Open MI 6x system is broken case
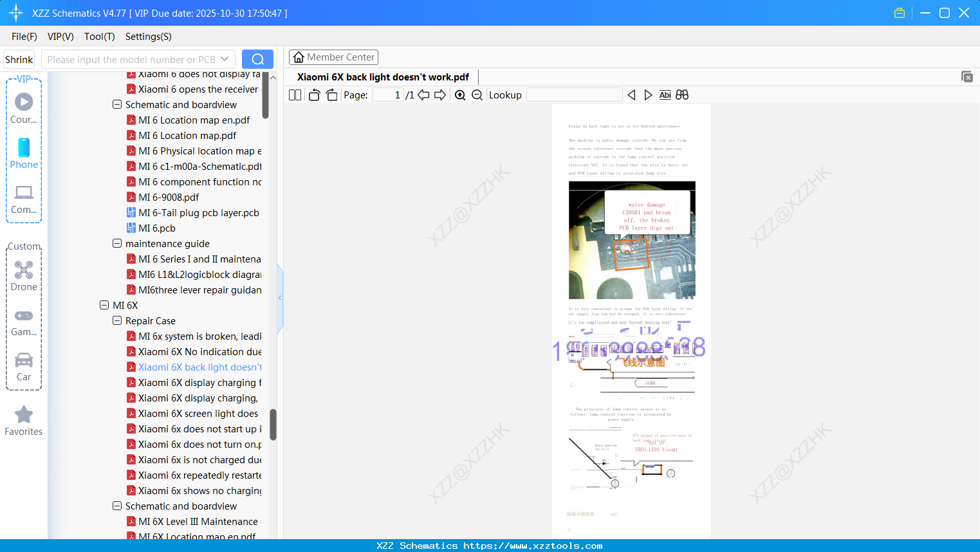 pos(200,336)
